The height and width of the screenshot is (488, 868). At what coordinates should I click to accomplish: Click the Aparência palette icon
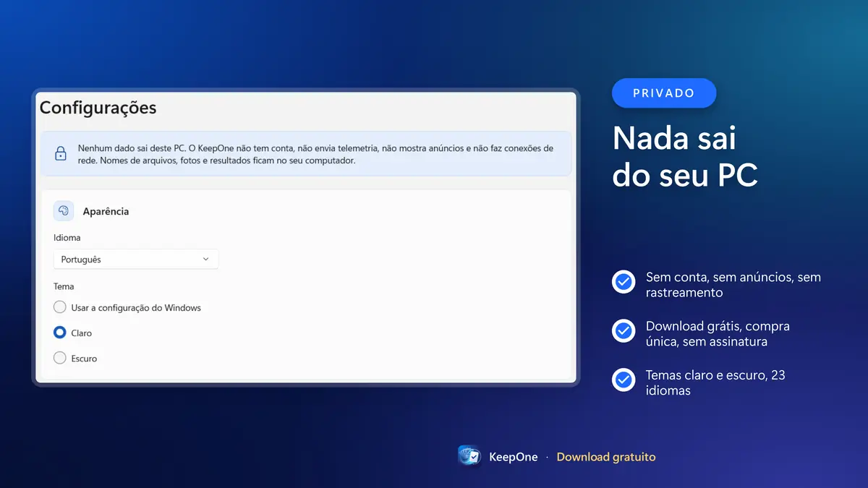64,211
